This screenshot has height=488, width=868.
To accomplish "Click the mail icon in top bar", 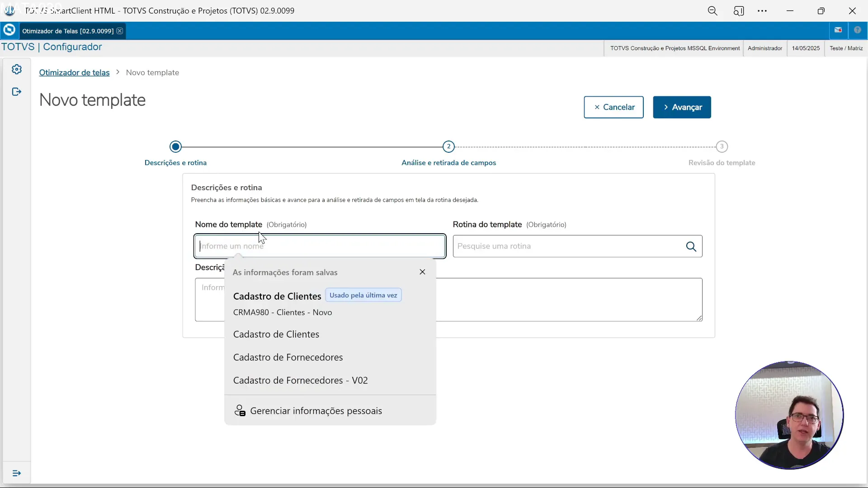I will click(838, 30).
